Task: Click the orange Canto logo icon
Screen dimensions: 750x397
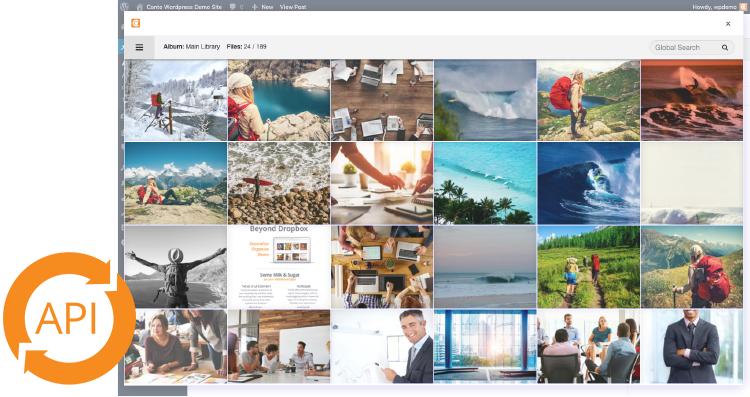Action: click(136, 23)
